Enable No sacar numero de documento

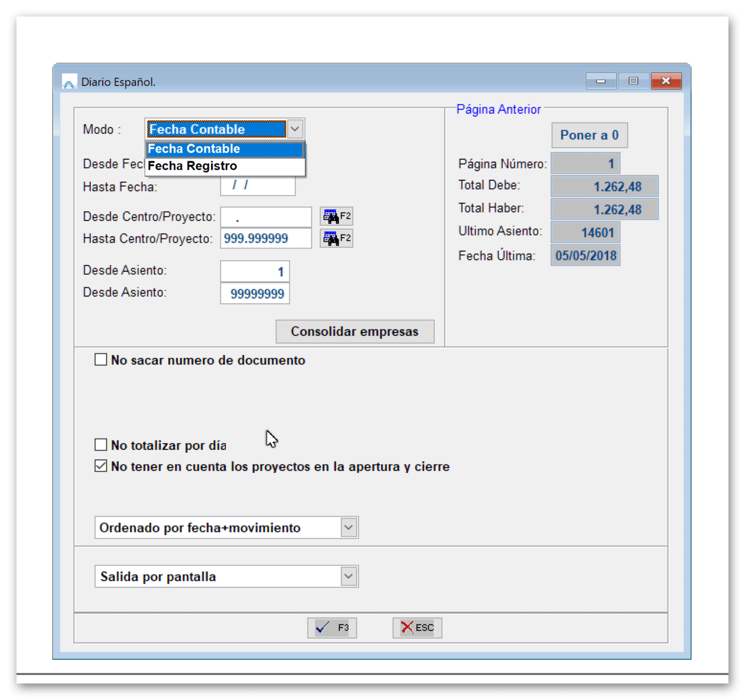point(101,360)
